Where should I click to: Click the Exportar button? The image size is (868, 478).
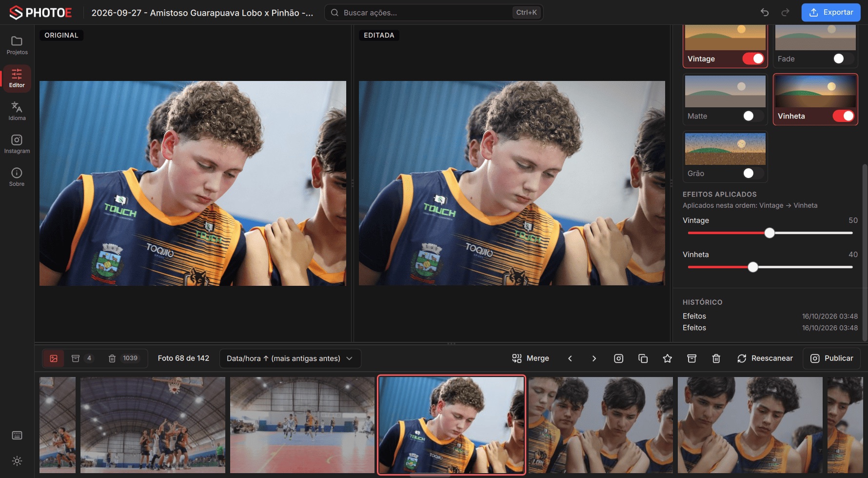point(831,12)
